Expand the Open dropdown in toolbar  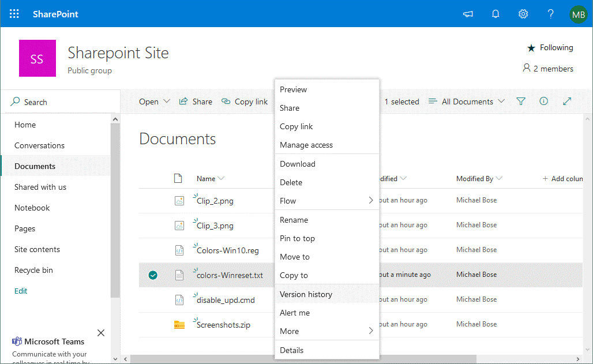click(155, 102)
